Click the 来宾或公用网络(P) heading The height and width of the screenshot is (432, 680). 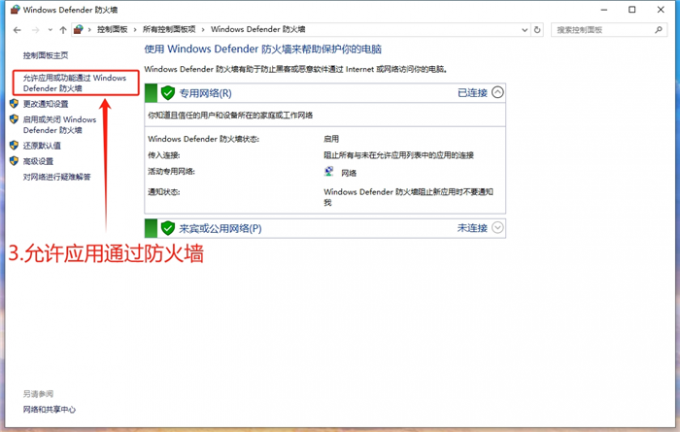pos(220,229)
